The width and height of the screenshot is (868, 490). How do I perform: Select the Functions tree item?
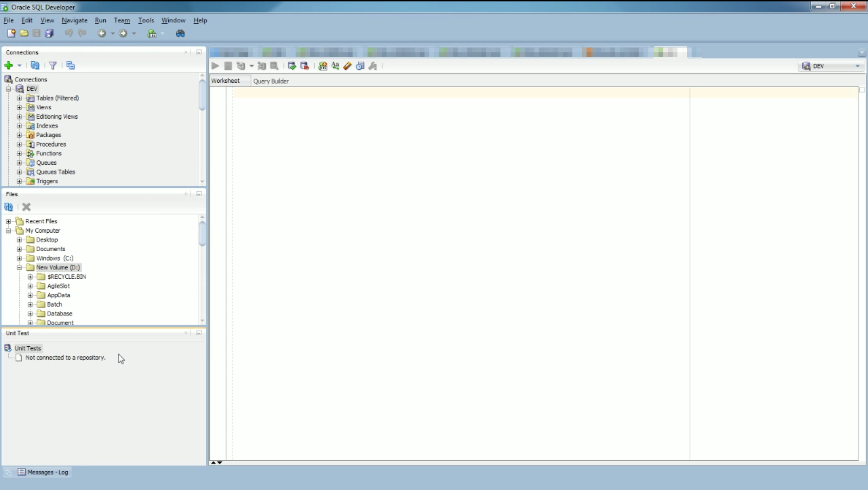click(49, 153)
